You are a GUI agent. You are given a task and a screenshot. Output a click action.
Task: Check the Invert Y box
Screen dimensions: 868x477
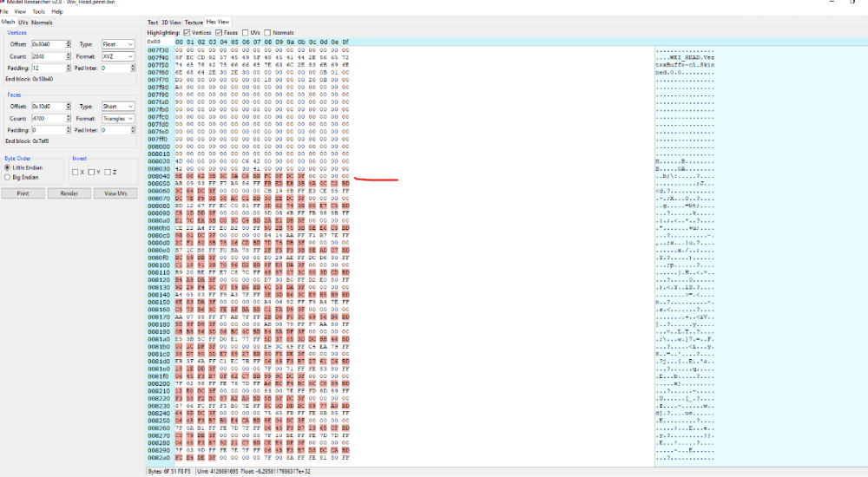[91, 172]
